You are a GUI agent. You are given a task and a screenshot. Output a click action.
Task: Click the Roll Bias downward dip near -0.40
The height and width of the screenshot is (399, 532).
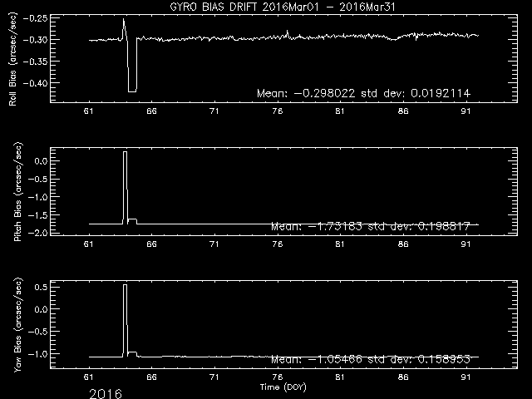(132, 91)
